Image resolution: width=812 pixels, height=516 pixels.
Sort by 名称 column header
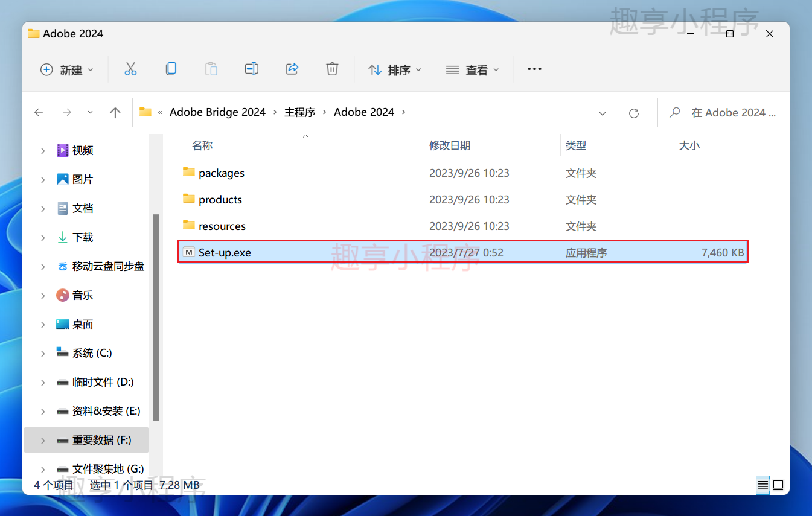pyautogui.click(x=202, y=145)
